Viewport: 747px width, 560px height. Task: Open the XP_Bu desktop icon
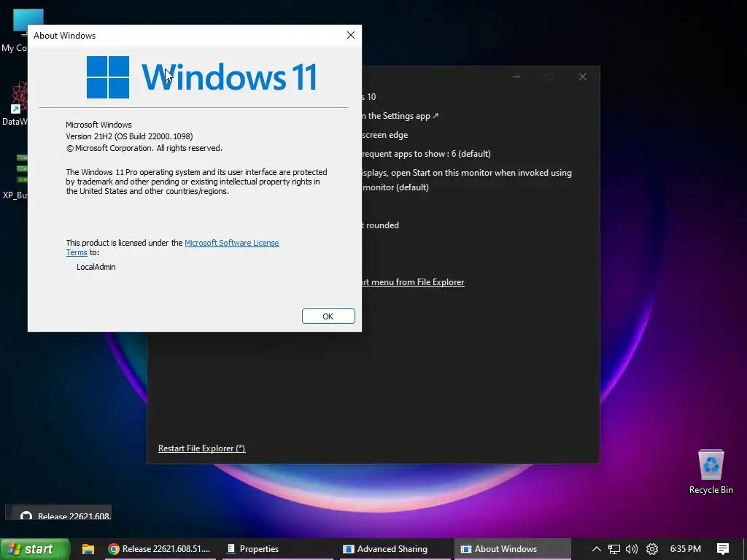pyautogui.click(x=15, y=176)
